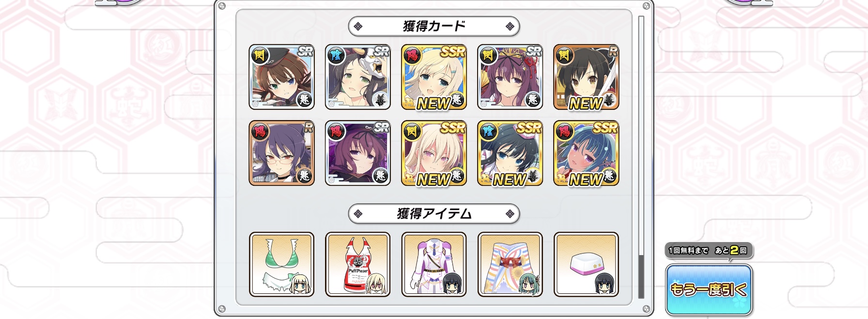868x319 pixels.
Task: Click the 獲得カード section header
Action: point(434,26)
